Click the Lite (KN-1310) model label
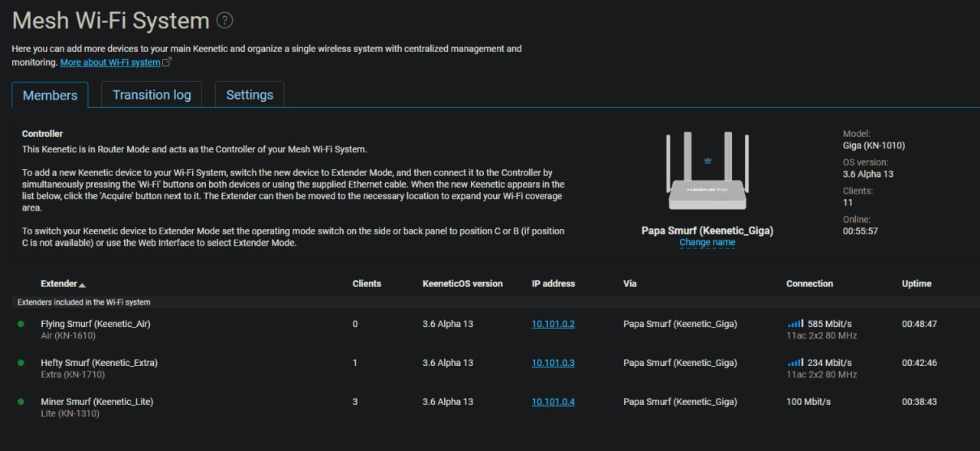 point(70,414)
